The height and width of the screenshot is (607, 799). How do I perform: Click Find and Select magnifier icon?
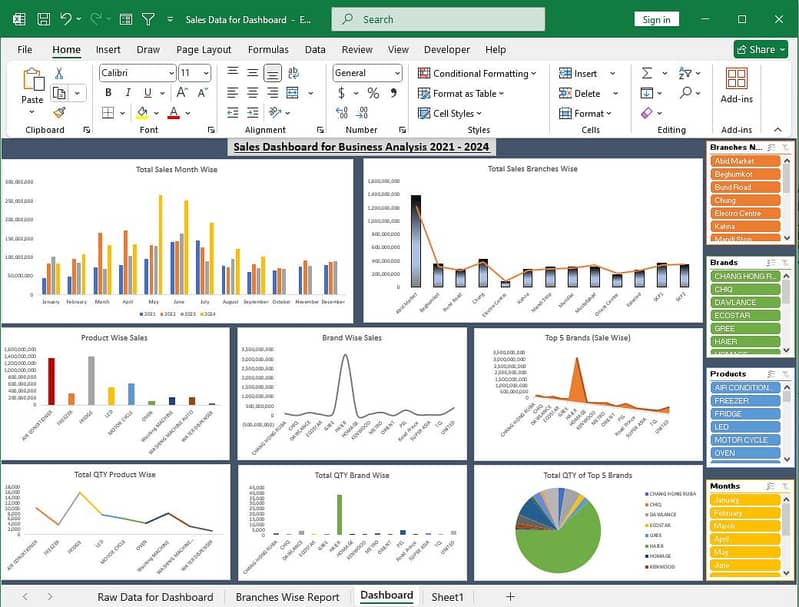[686, 93]
